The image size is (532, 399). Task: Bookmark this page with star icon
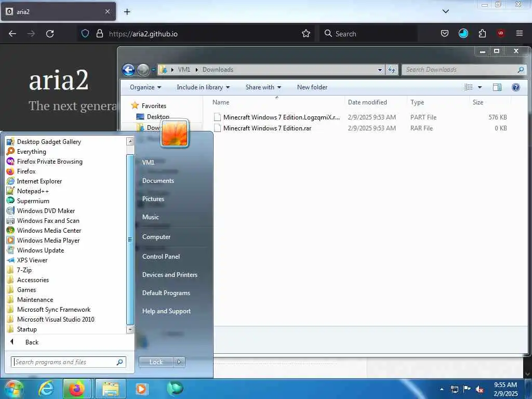[x=305, y=33]
